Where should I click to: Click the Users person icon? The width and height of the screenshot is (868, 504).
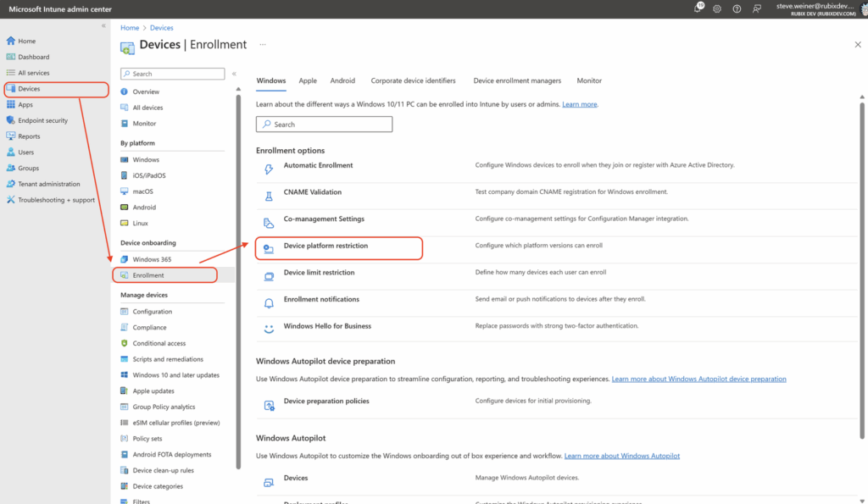(10, 152)
